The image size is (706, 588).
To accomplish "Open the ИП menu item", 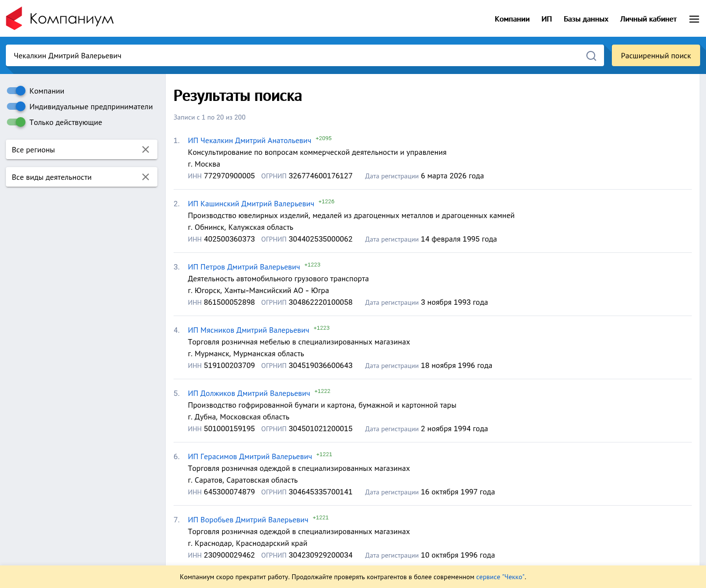I will click(x=547, y=19).
